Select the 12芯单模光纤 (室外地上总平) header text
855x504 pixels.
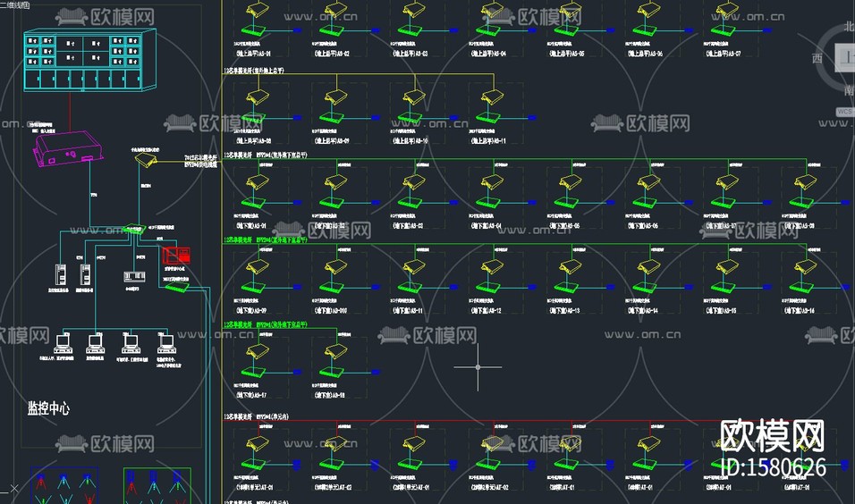click(254, 71)
